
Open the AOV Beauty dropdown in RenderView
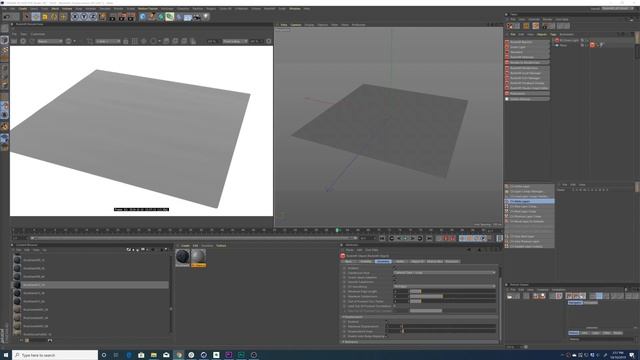pyautogui.click(x=49, y=41)
